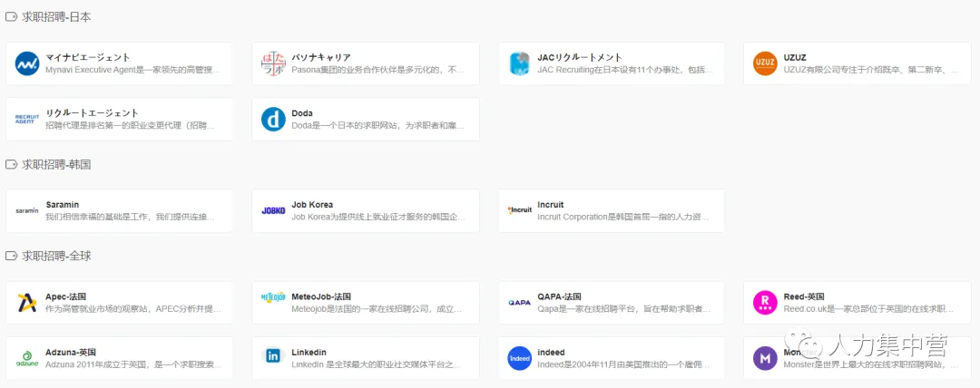Click the Job Korea为提供线上就业 description
Viewport: 980px width, 388px height.
coord(378,218)
